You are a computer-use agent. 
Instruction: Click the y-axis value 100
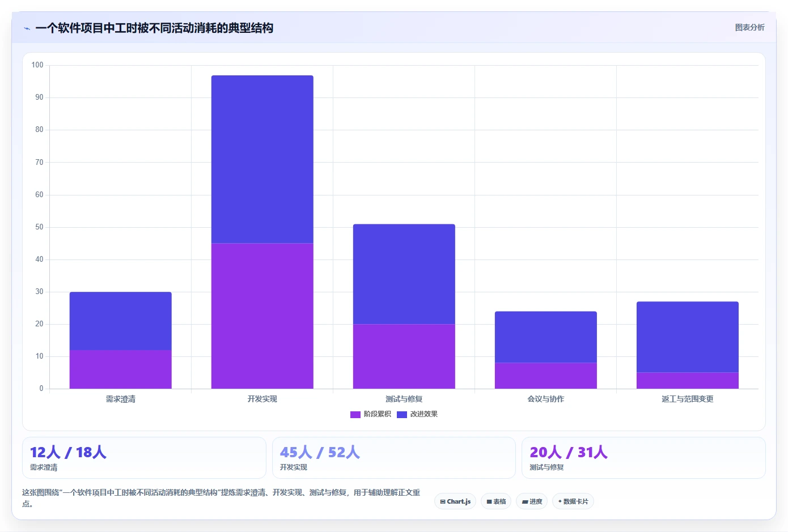point(37,65)
